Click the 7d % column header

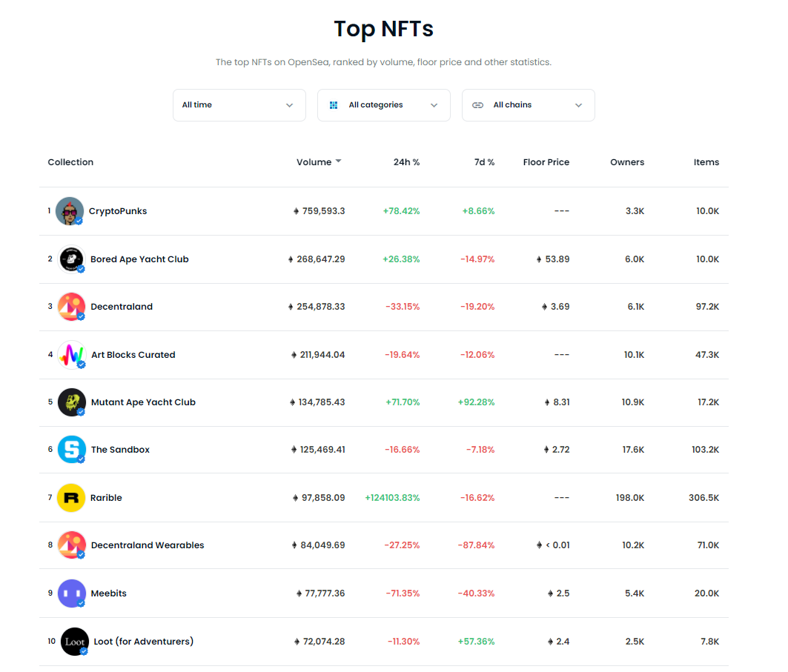485,162
